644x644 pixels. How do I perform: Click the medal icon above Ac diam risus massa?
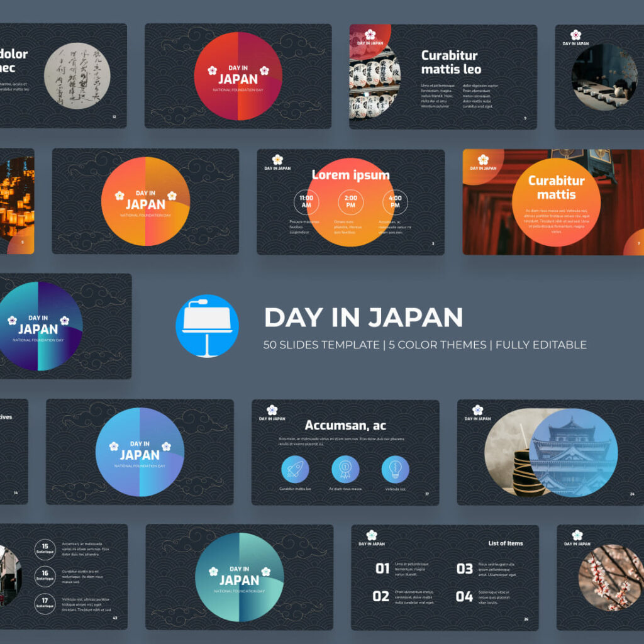coord(345,468)
